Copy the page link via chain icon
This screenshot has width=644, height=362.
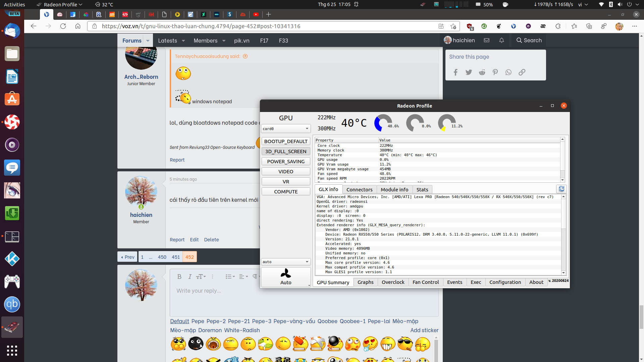click(x=522, y=72)
